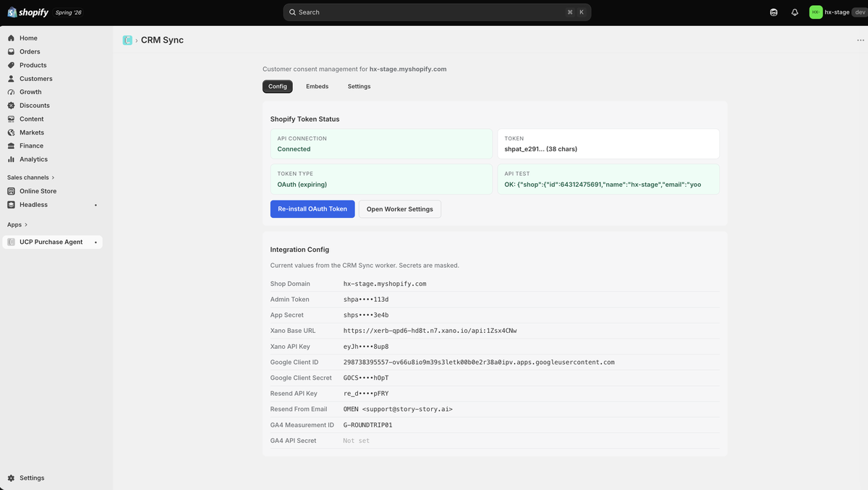Click the API test OK result
The width and height of the screenshot is (868, 490).
point(603,184)
